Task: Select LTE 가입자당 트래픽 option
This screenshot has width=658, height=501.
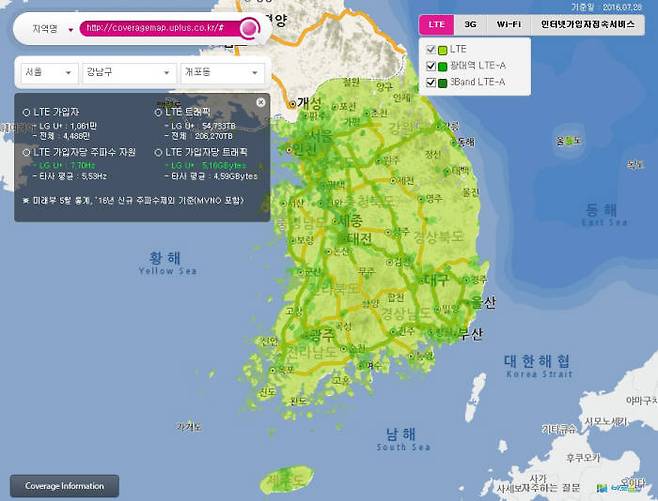Action: (x=158, y=152)
